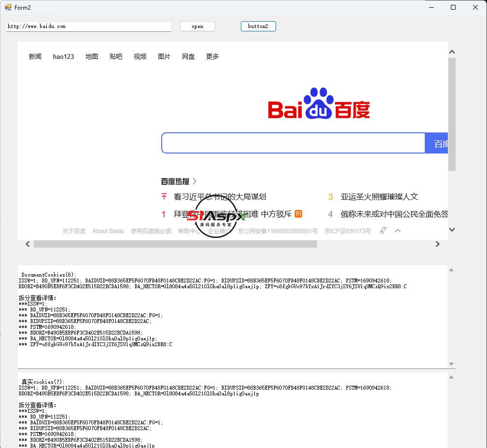This screenshot has height=448, width=487.
Task: Click the DocumentCookies box scroll up arrow
Action: 451,270
